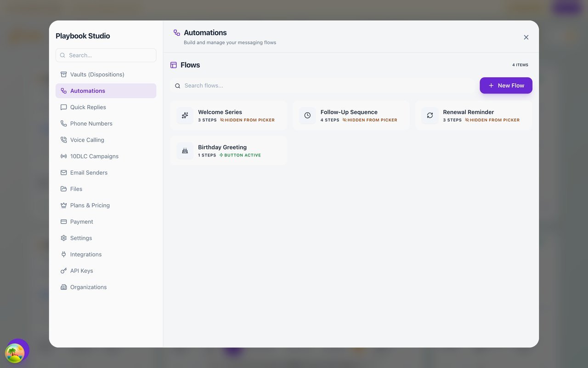The image size is (588, 368).
Task: Click the Email Senders envelope icon
Action: [x=63, y=172]
